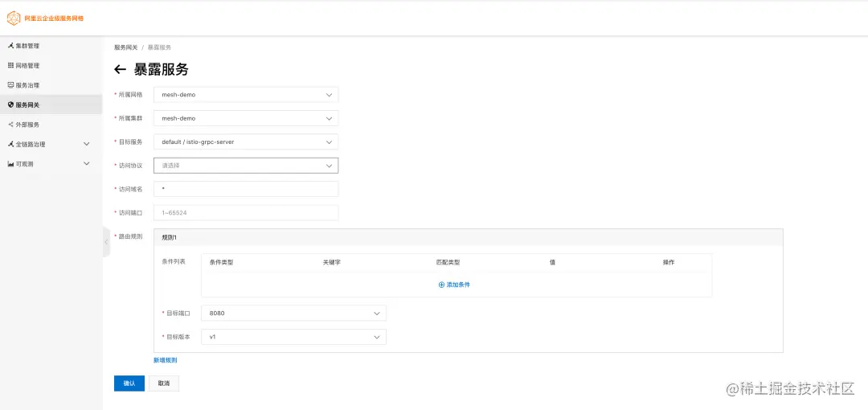The height and width of the screenshot is (410, 868).
Task: Click the 网格管理 grid icon
Action: click(10, 65)
